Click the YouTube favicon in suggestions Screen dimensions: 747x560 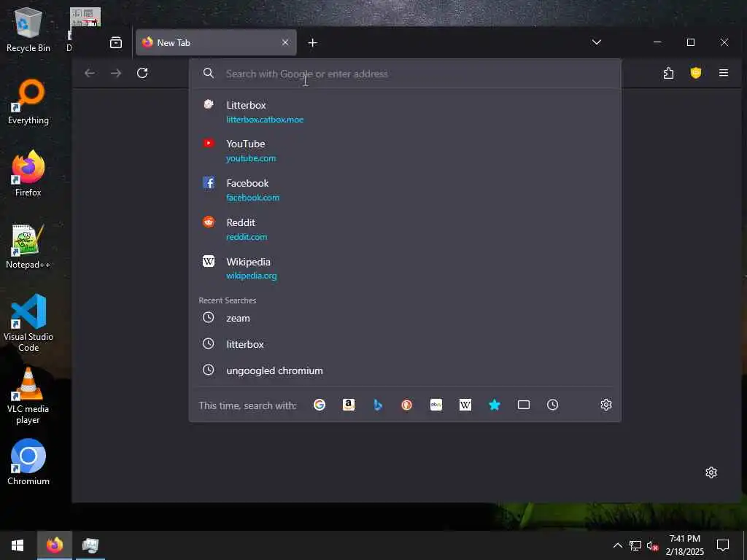[x=209, y=143]
